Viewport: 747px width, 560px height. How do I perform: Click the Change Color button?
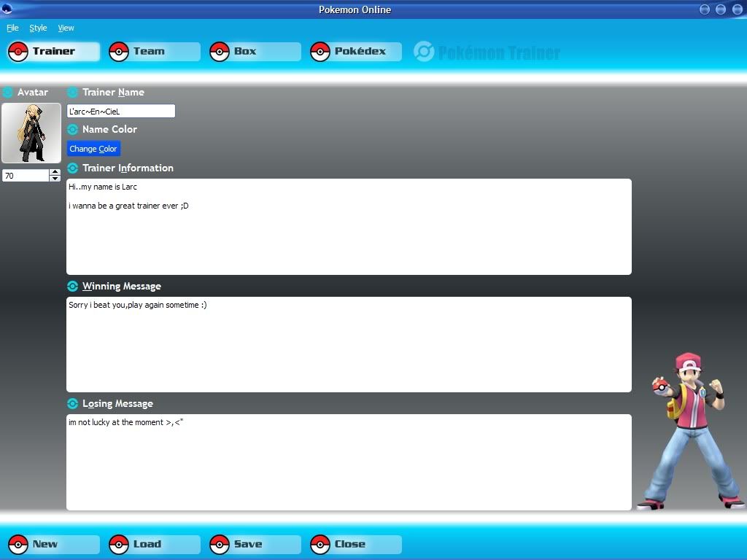click(x=93, y=149)
